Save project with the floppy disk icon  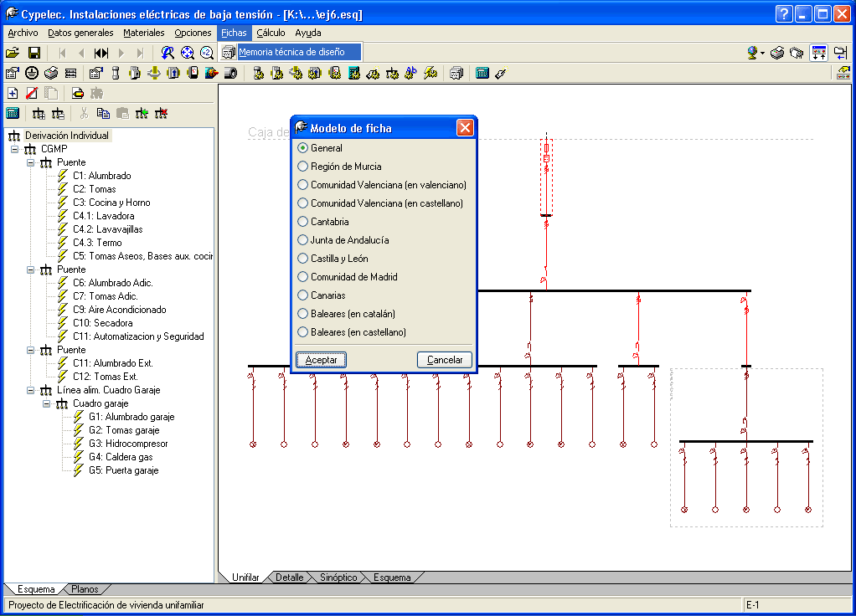click(x=34, y=53)
